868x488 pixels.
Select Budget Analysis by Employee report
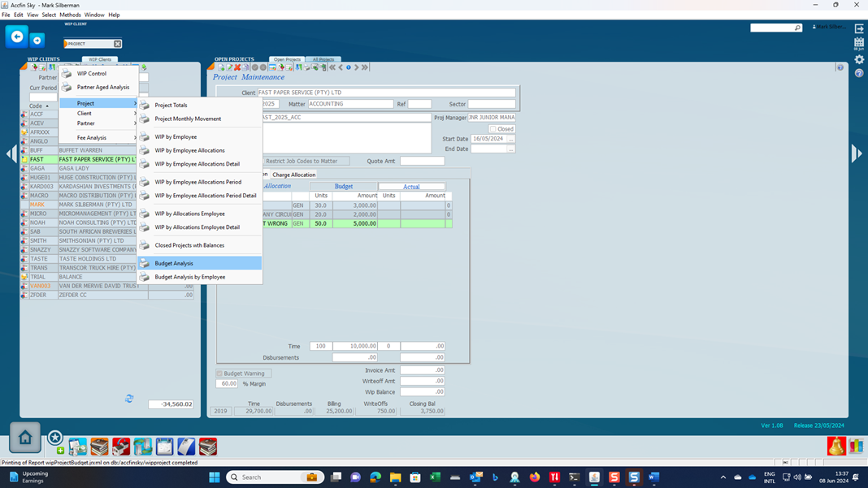coord(190,277)
